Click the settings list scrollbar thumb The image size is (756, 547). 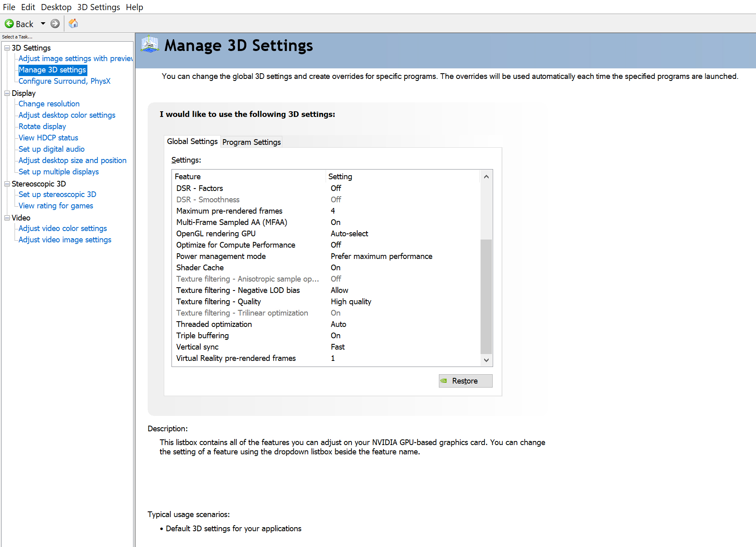click(486, 297)
